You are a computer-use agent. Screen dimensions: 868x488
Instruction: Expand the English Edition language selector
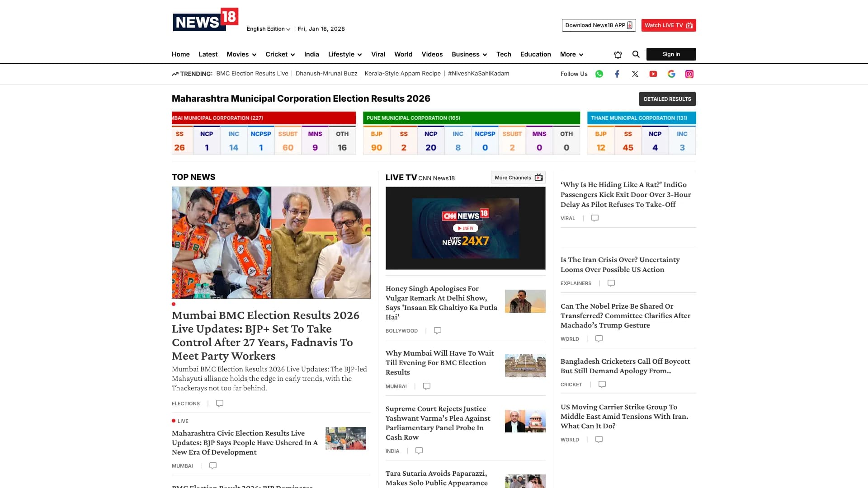(x=269, y=29)
